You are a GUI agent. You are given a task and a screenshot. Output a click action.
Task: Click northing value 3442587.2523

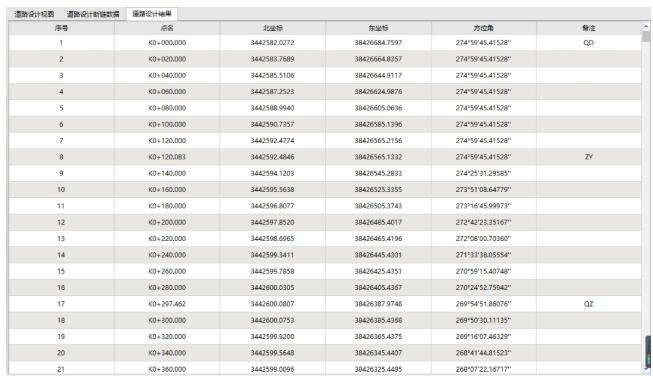[272, 92]
